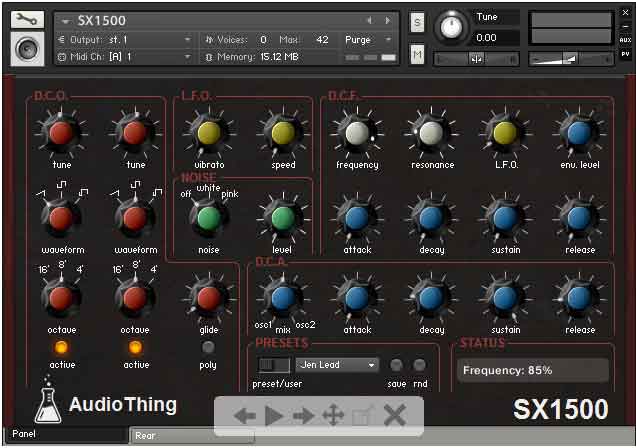The image size is (636, 448).
Task: Toggle the preset/user switch
Action: point(274,365)
